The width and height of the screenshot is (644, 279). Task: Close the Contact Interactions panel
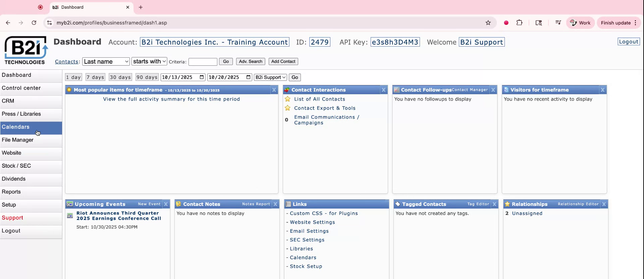[383, 90]
